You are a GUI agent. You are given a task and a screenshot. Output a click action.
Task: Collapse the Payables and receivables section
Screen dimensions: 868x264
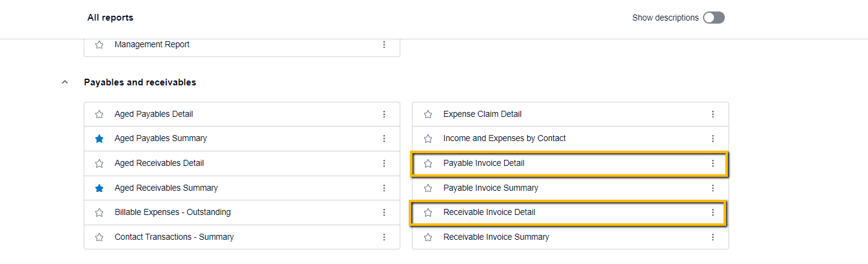[x=65, y=82]
